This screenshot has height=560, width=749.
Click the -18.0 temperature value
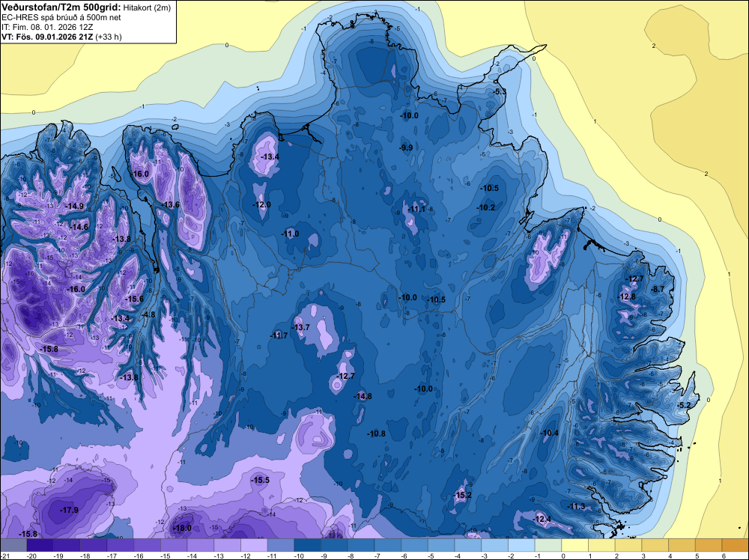182,528
